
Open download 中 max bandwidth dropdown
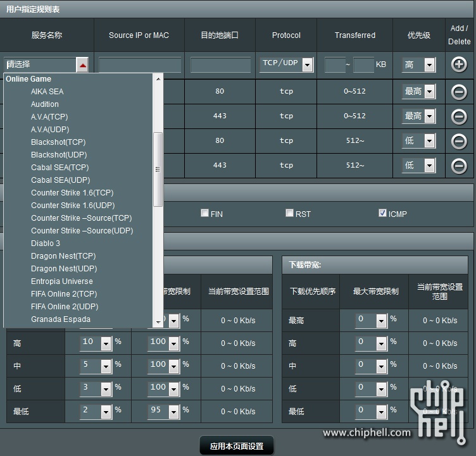point(372,366)
